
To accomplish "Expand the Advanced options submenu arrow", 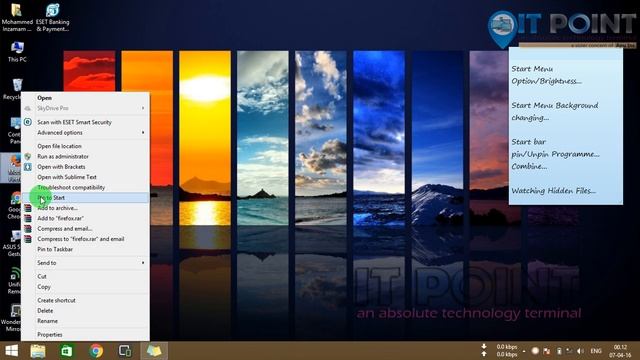I will pyautogui.click(x=143, y=132).
